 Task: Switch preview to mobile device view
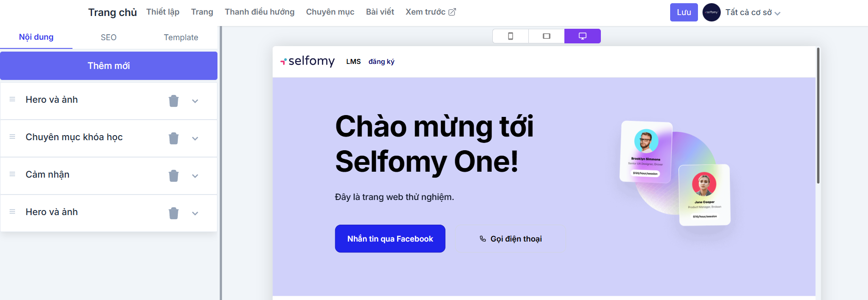point(511,36)
